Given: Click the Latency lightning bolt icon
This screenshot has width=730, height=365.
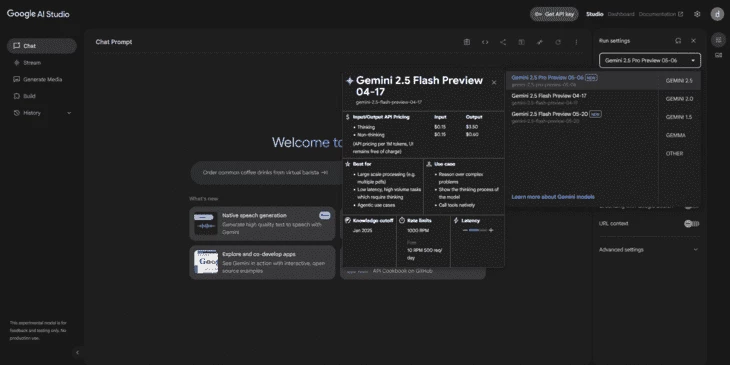Looking at the screenshot, I should coord(456,221).
